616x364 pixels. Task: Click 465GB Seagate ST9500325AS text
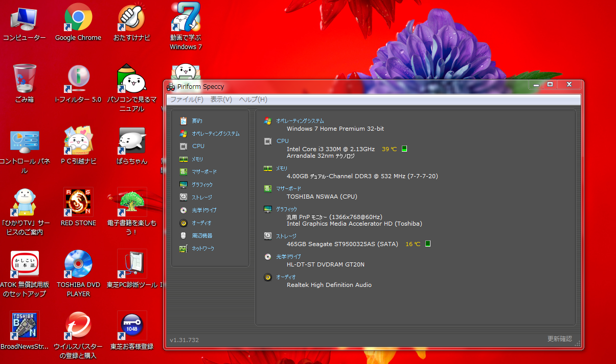point(343,244)
